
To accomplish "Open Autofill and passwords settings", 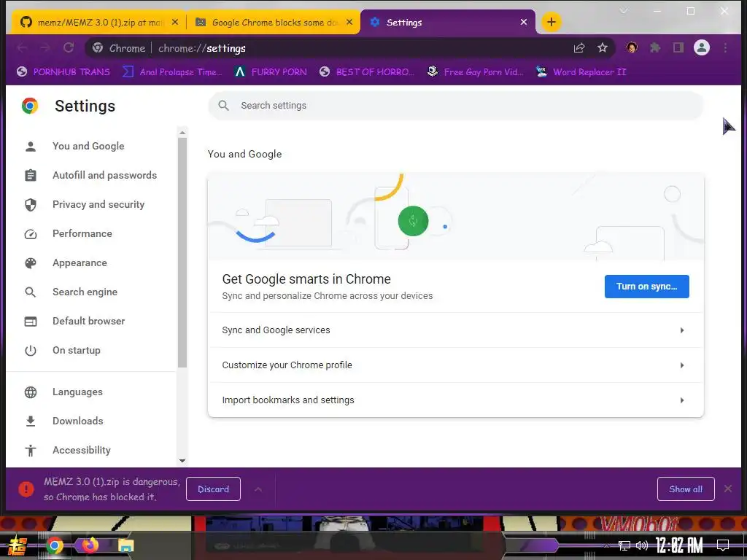I will [104, 175].
